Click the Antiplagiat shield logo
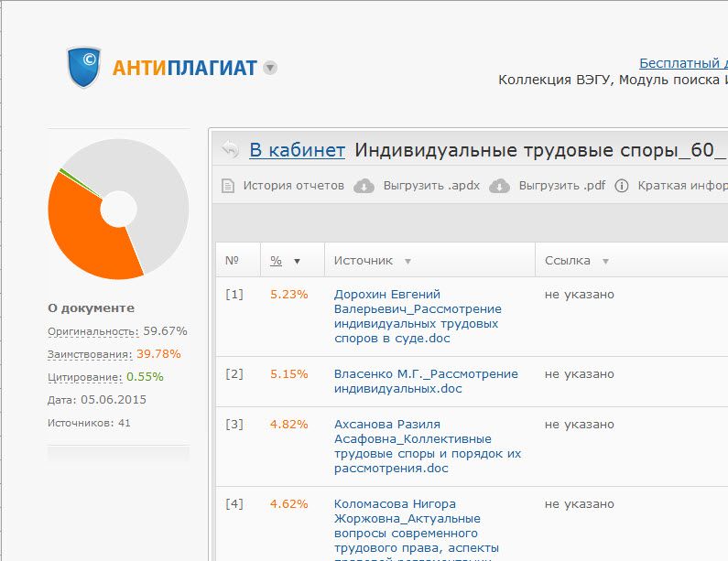728x561 pixels. (83, 67)
